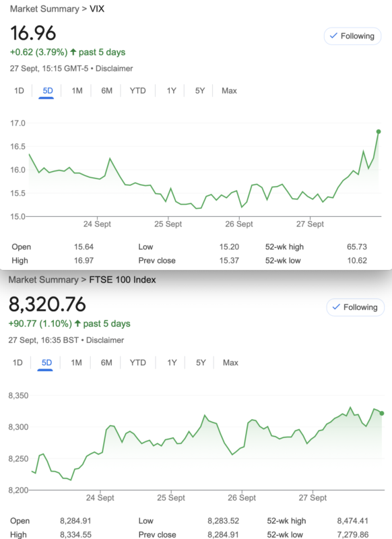The image size is (392, 539).
Task: Click Market Summary breadcrumb above FTSE 100
Action: (x=43, y=280)
